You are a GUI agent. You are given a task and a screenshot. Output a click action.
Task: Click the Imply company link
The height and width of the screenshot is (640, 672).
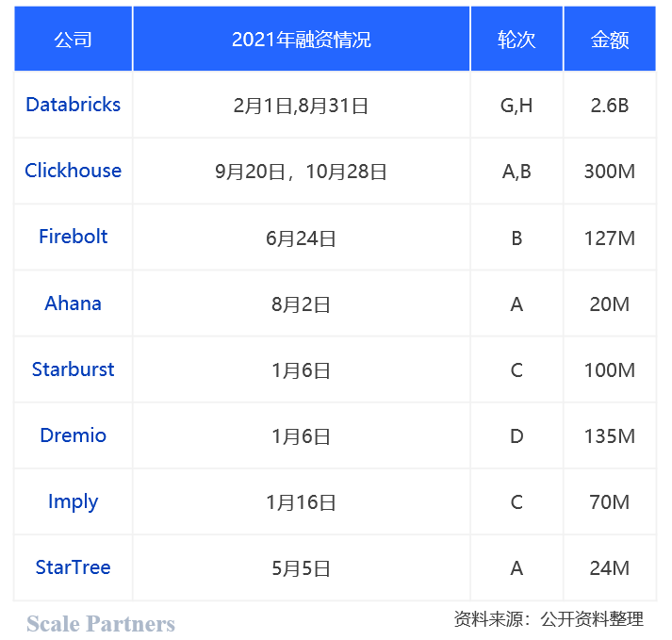[x=74, y=501]
